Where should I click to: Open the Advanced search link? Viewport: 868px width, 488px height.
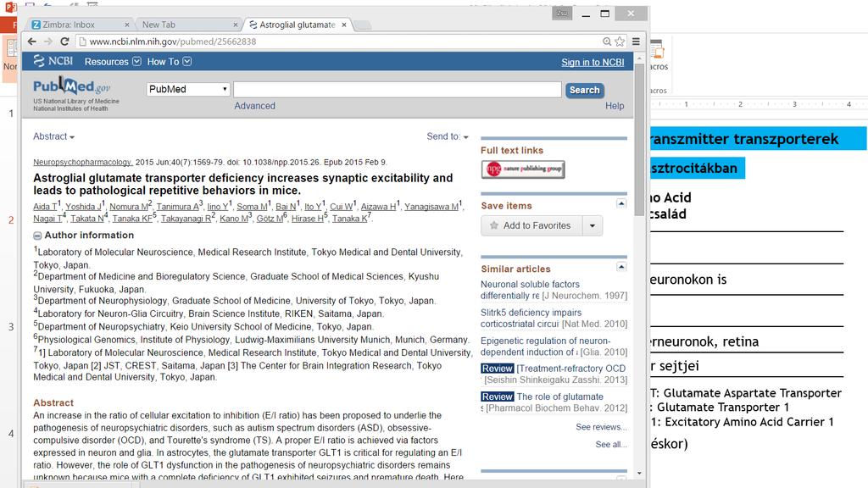(254, 106)
